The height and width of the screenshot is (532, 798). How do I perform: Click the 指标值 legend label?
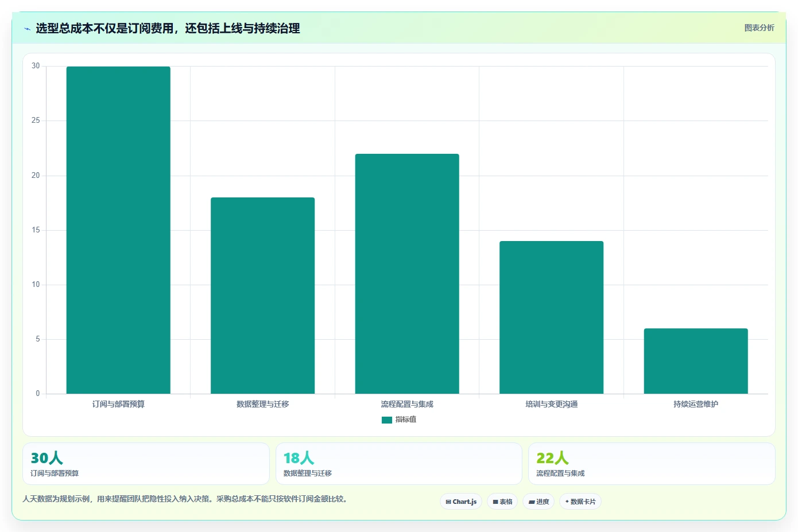pyautogui.click(x=406, y=420)
